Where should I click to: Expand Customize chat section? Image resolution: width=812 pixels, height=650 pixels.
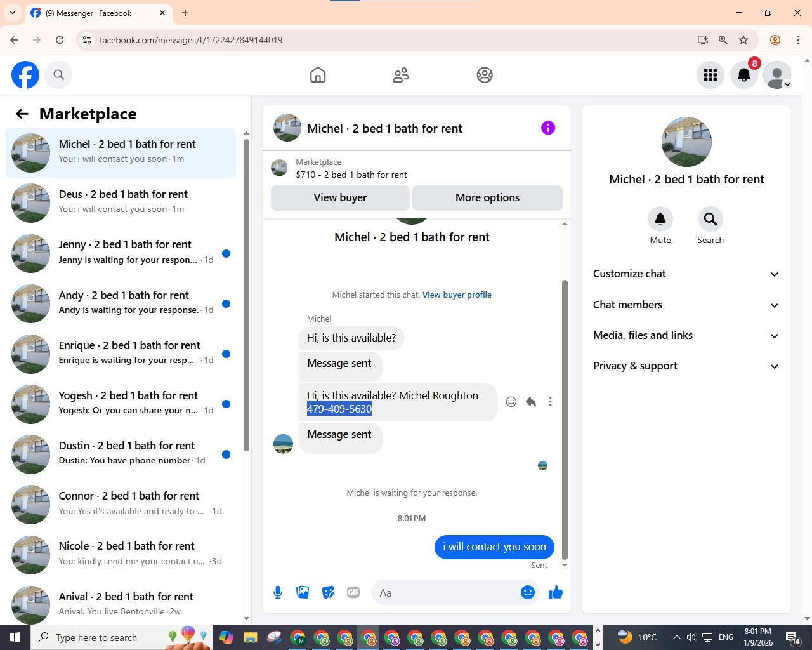point(686,274)
